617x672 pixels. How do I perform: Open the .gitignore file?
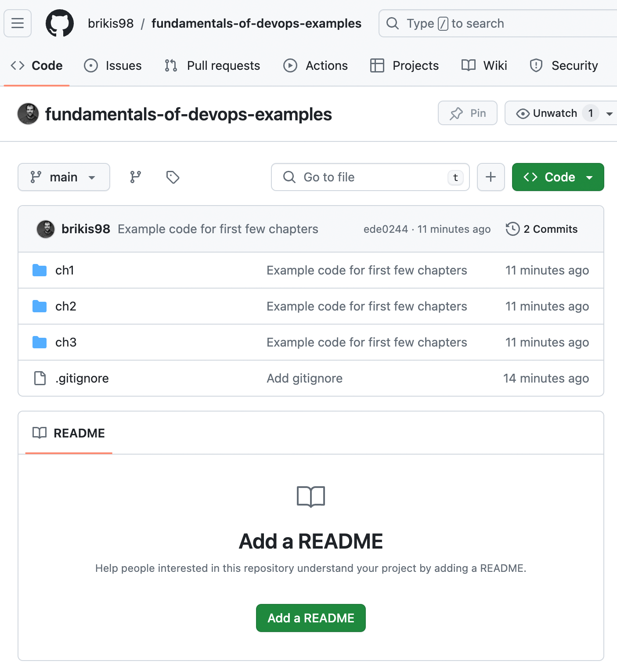[x=82, y=378]
